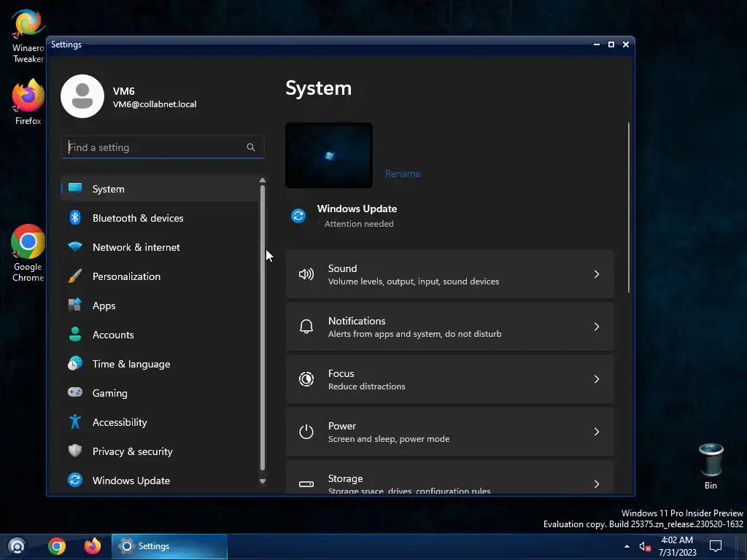
Task: Launch Firefox from the taskbar
Action: coord(93,545)
